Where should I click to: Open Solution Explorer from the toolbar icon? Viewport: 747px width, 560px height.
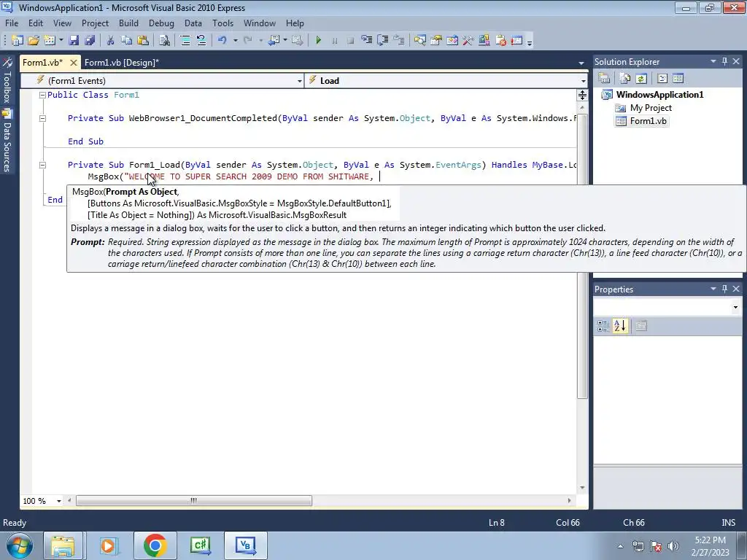[x=419, y=41]
